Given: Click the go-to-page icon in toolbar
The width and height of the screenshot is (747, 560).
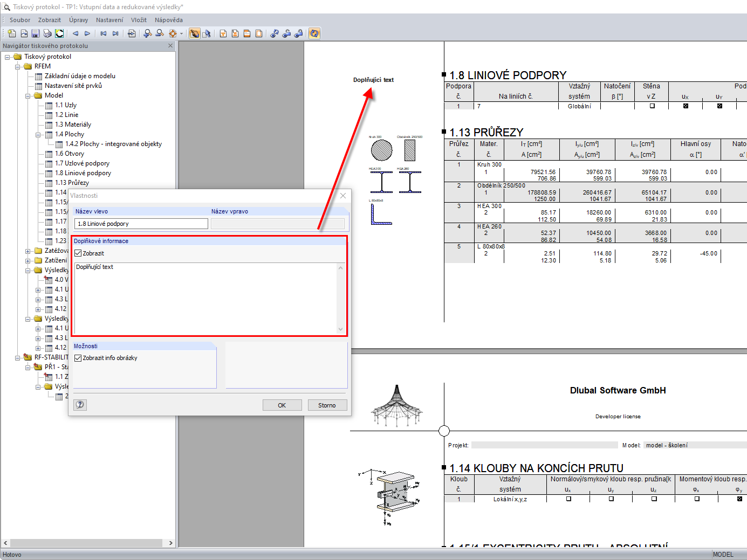Looking at the screenshot, I should point(132,33).
